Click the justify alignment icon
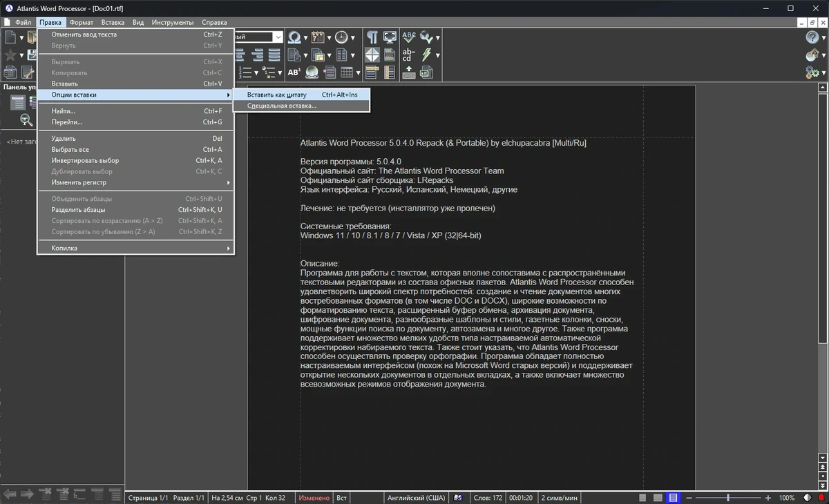829x504 pixels. tap(274, 55)
